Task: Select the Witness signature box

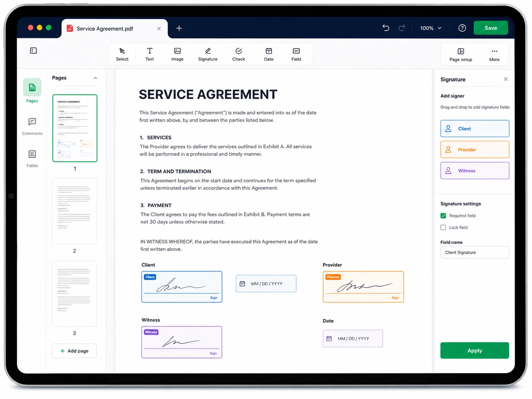Action: (182, 342)
